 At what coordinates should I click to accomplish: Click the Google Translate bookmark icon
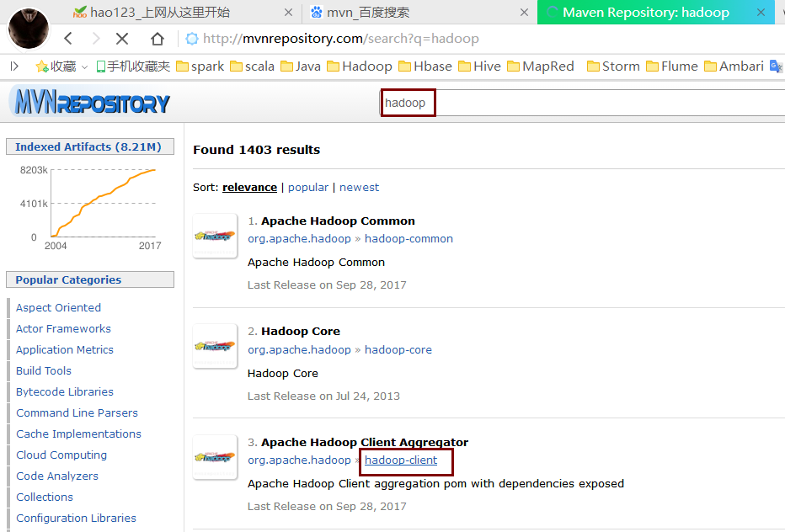(x=776, y=66)
